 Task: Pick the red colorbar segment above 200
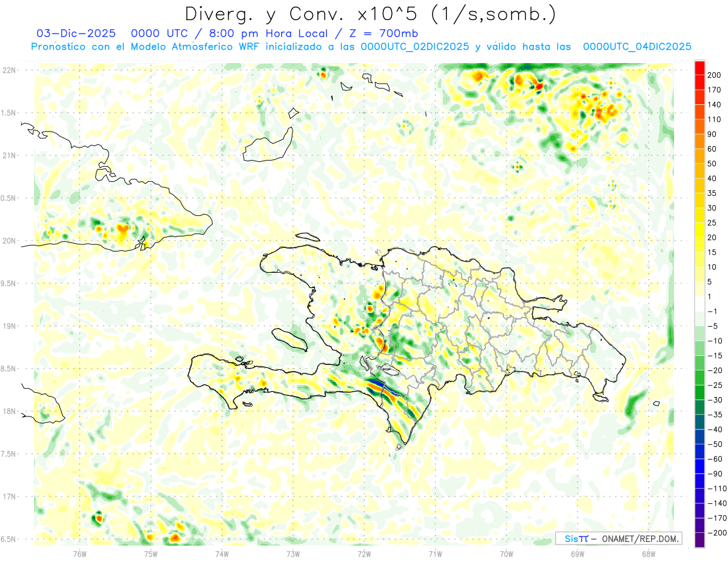699,67
